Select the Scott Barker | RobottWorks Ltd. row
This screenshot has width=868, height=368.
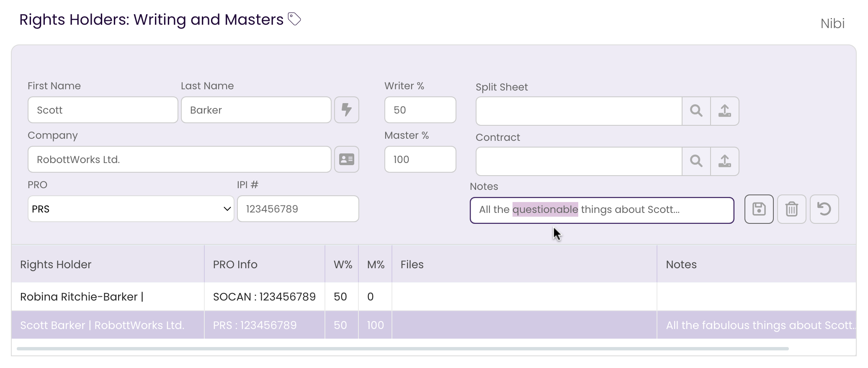pos(434,325)
